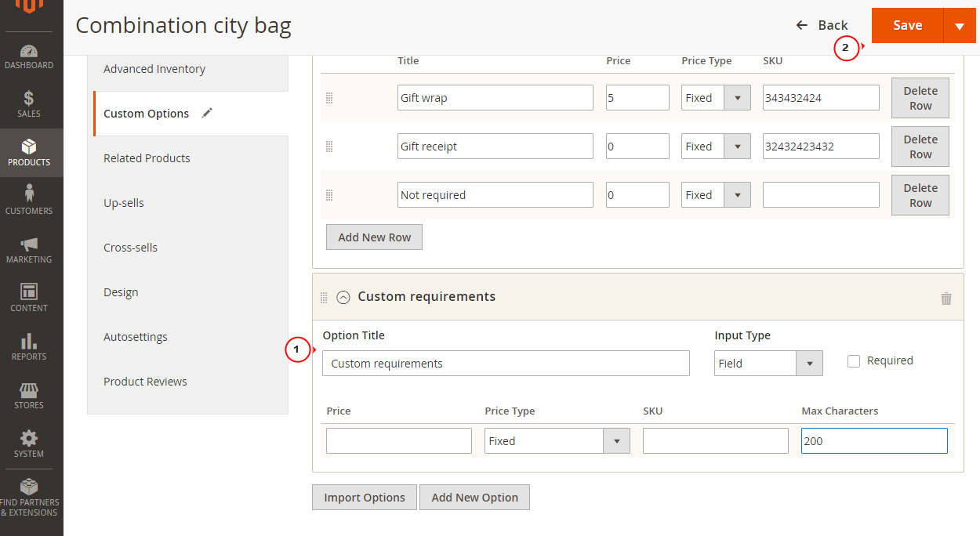Open the Input Type dropdown showing Field
Screen dimensions: 980x536
pos(768,364)
